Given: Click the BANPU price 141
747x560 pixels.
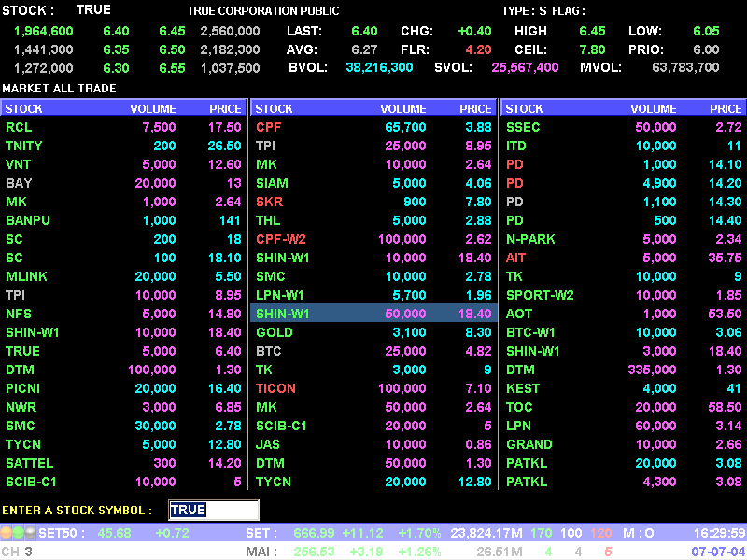Looking at the screenshot, I should click(x=230, y=220).
